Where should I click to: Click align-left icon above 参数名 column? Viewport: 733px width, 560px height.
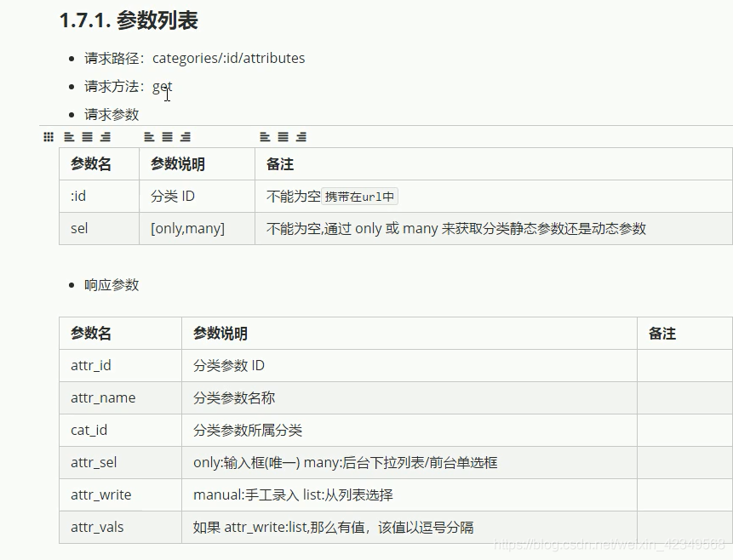[69, 137]
